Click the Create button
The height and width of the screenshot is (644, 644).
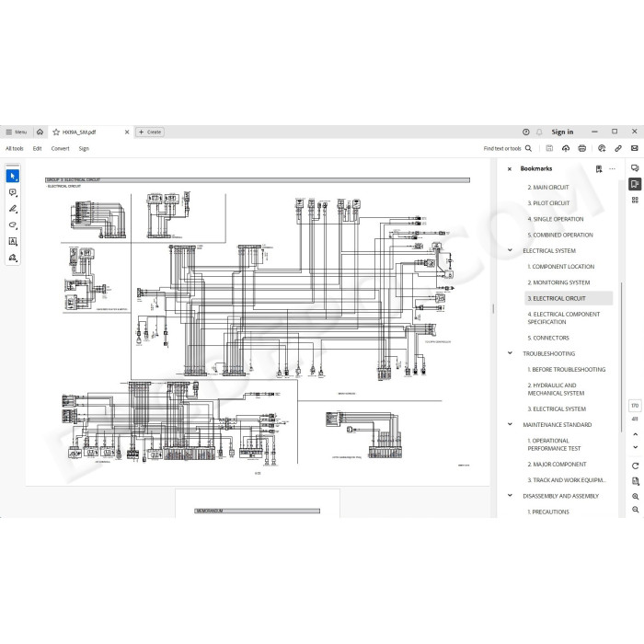tap(150, 132)
